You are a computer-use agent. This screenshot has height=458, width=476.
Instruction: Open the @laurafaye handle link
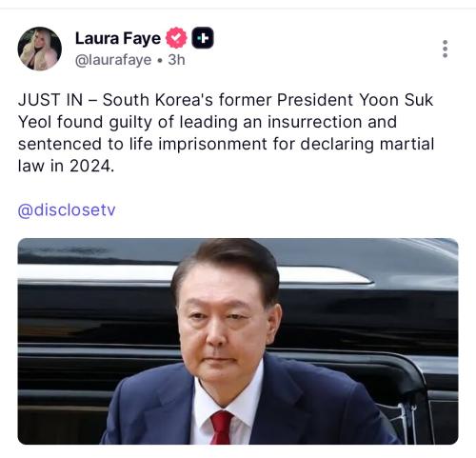point(113,60)
